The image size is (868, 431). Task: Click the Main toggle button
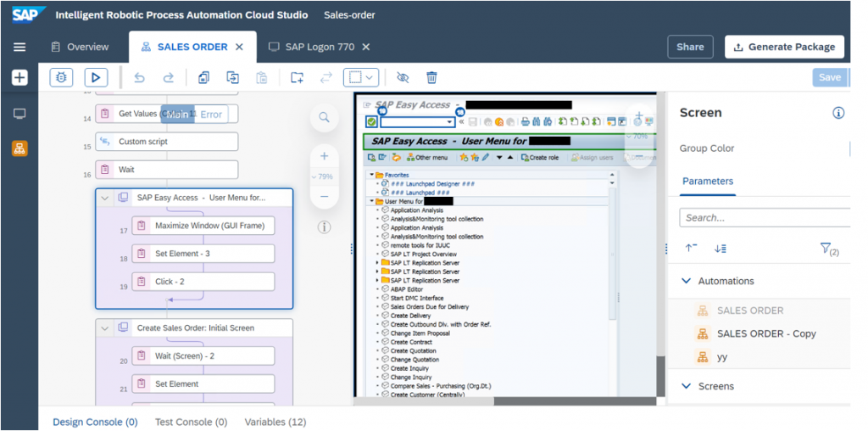(178, 115)
